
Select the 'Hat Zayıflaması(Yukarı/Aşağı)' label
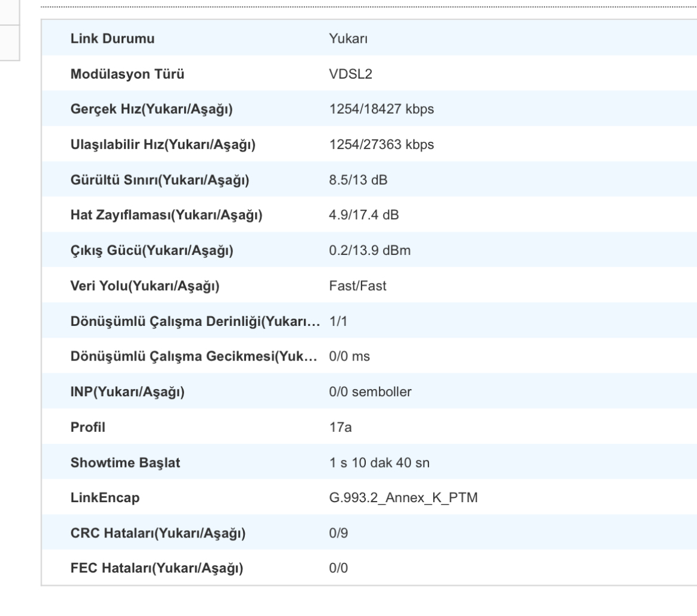point(166,215)
